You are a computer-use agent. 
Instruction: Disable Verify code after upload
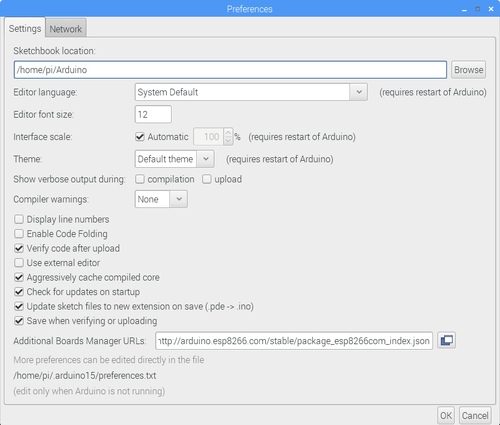[19, 248]
